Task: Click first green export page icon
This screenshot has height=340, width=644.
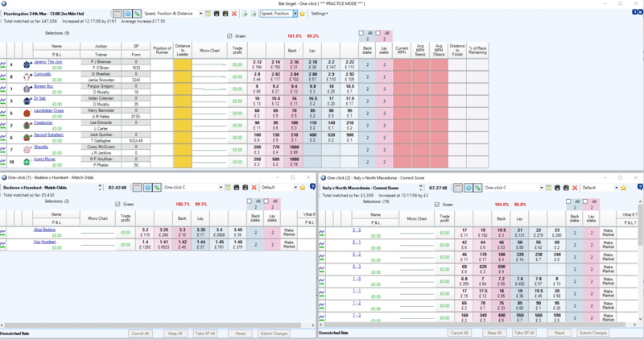Action: [245, 14]
